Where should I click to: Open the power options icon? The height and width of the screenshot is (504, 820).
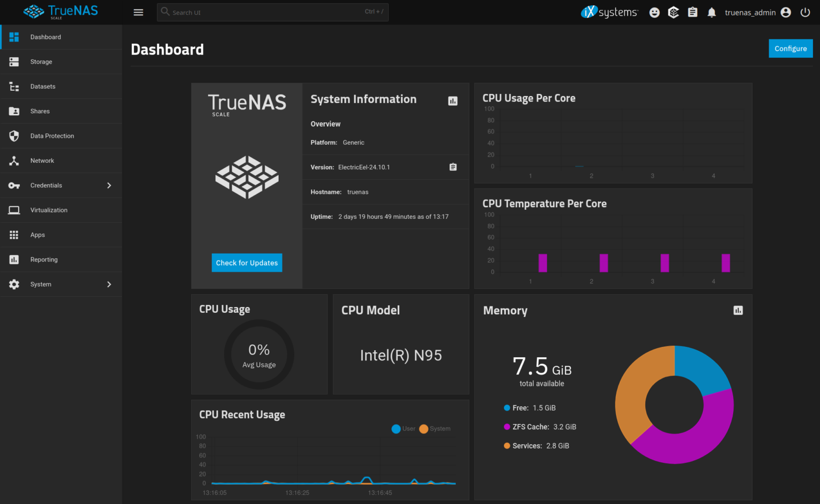coord(805,12)
